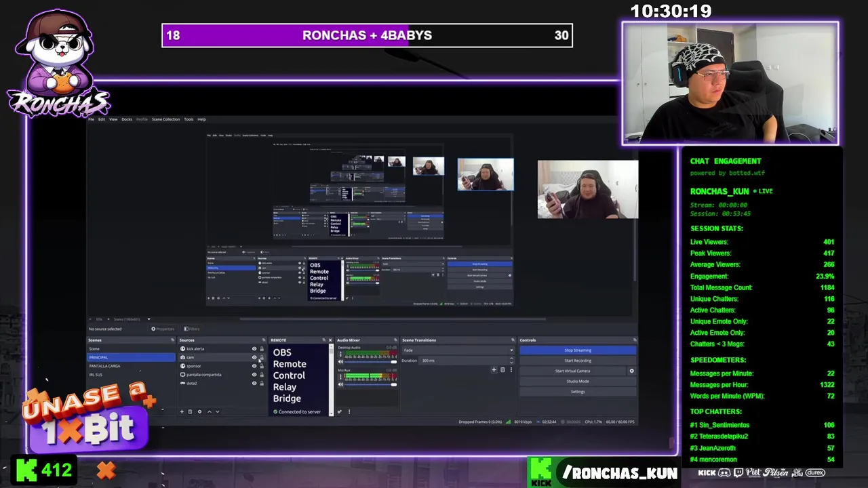Open Mic/Aux three-dot options menu
The width and height of the screenshot is (868, 488).
(340, 377)
